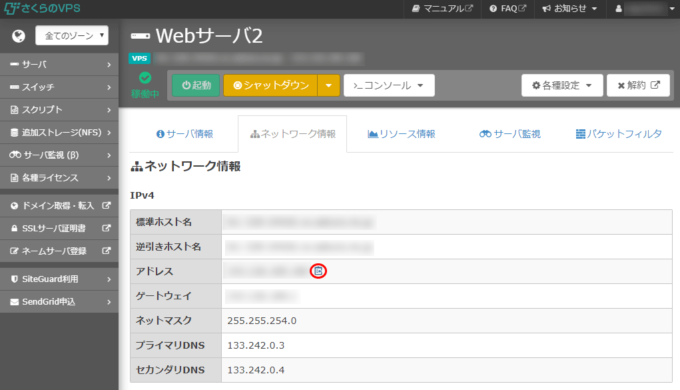This screenshot has height=390, width=680.
Task: Expand the SiteGuard利用 sidebar item
Action: coord(59,279)
